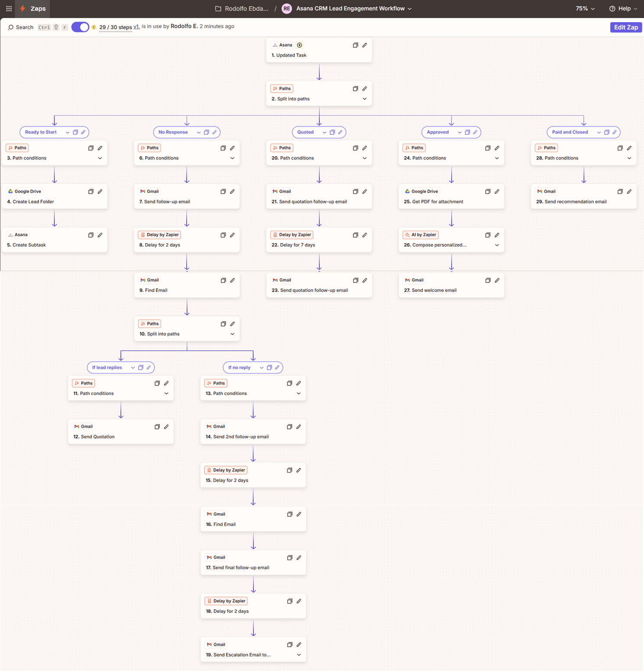Open the Paid and Closed path dropdown
644x671 pixels.
[x=599, y=133]
